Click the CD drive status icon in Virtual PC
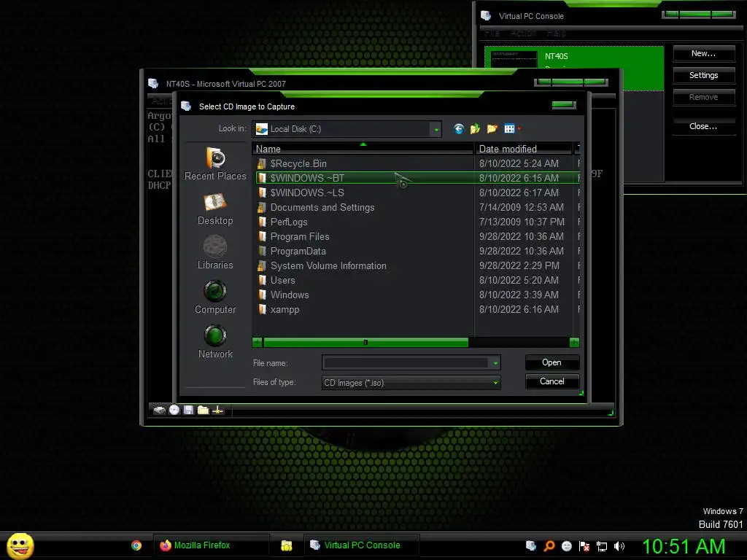This screenshot has height=560, width=747. click(x=174, y=410)
